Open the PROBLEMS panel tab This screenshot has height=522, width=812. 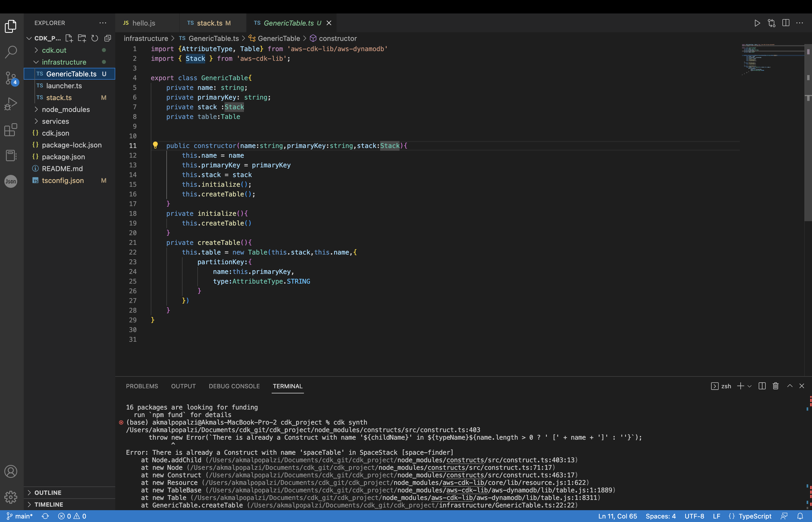coord(142,386)
